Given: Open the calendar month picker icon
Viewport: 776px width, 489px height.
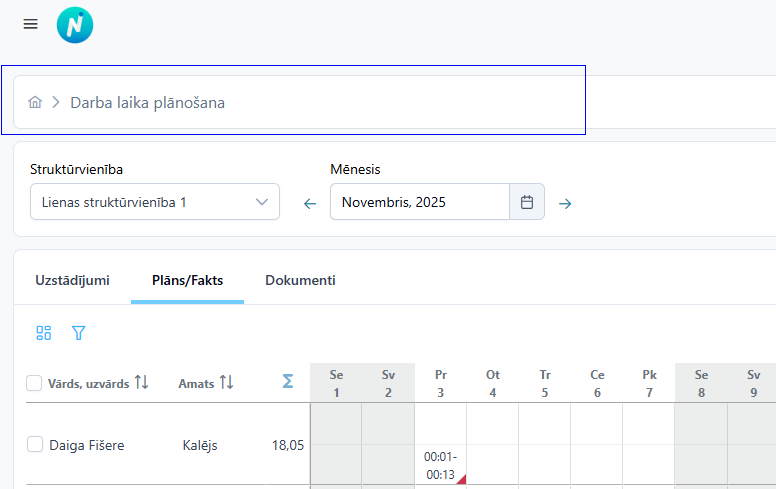Looking at the screenshot, I should [527, 202].
